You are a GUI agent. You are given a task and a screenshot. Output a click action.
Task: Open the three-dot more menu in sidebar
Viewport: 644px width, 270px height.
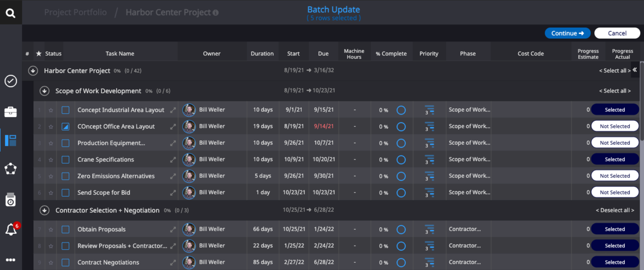point(11,260)
